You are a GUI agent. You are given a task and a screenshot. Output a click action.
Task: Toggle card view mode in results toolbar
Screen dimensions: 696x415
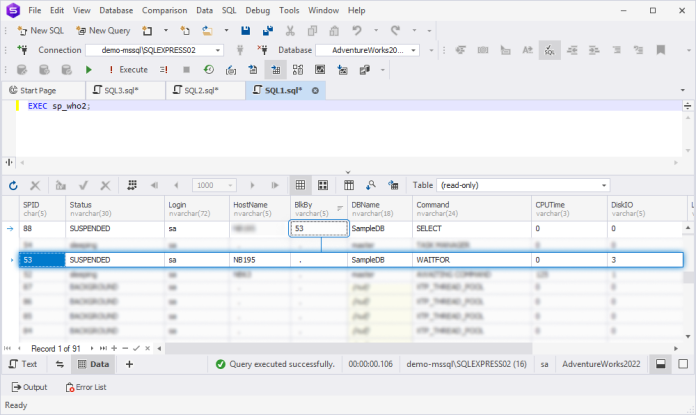pyautogui.click(x=323, y=185)
